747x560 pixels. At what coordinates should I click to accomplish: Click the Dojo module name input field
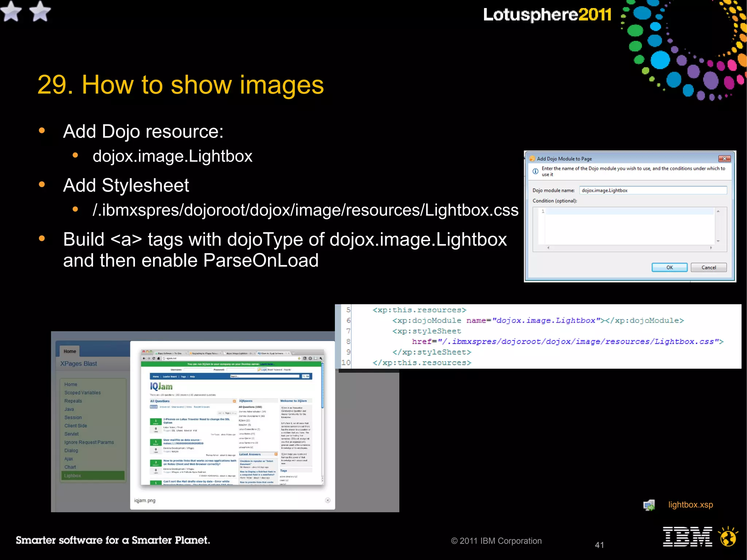tap(653, 190)
